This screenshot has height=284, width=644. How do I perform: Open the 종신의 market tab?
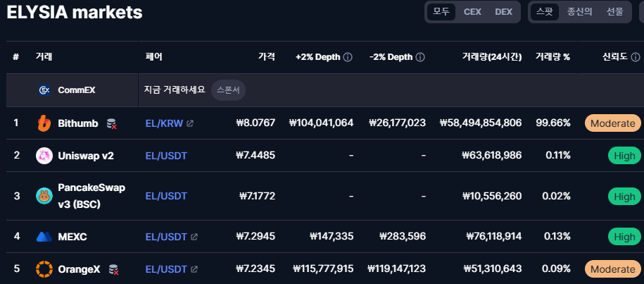[579, 12]
